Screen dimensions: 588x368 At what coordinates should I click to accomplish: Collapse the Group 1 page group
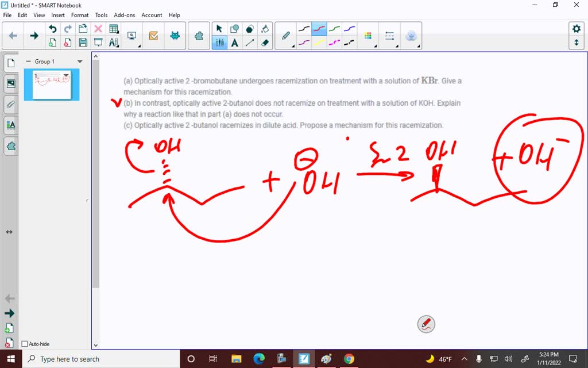tap(29, 62)
